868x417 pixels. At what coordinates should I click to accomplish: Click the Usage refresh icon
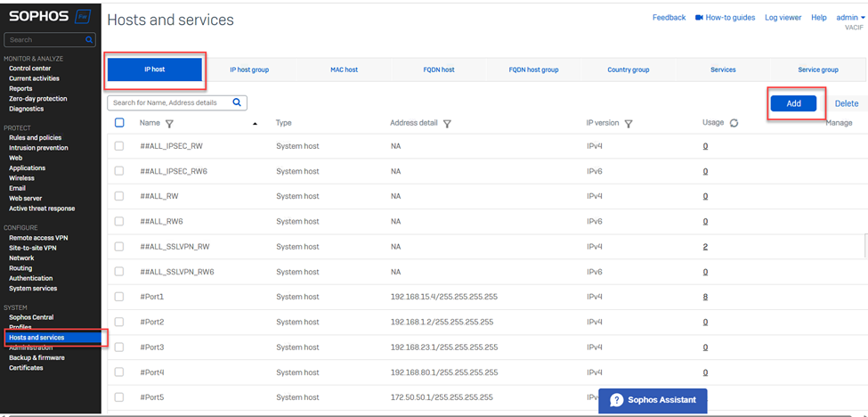[x=734, y=123]
